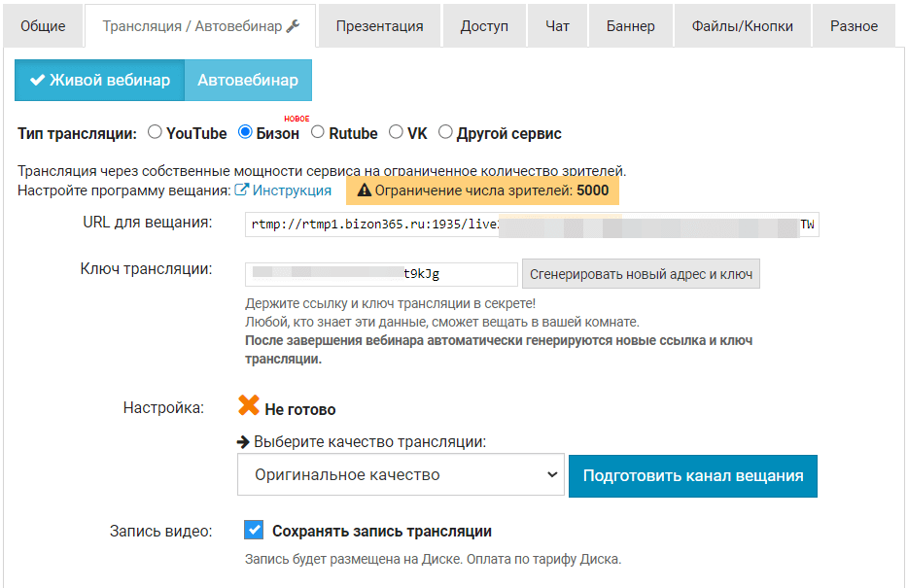Click the external link icon beside Инструкция
908x588 pixels.
[x=242, y=190]
